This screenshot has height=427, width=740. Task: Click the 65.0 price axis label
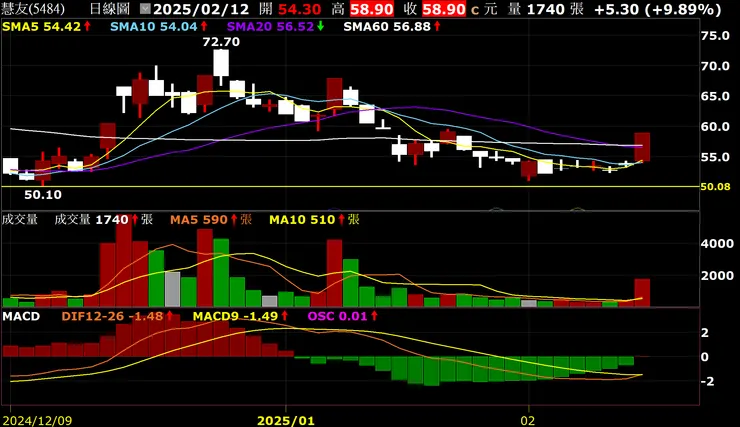click(715, 96)
